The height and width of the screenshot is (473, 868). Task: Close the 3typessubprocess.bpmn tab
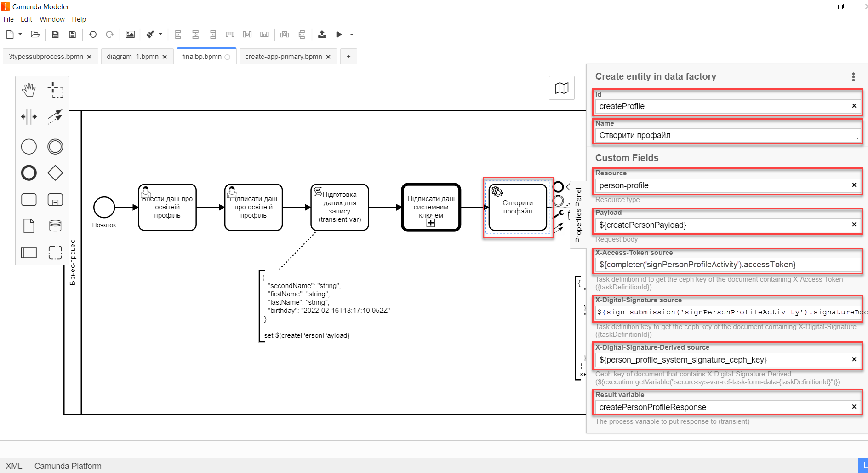coord(89,57)
